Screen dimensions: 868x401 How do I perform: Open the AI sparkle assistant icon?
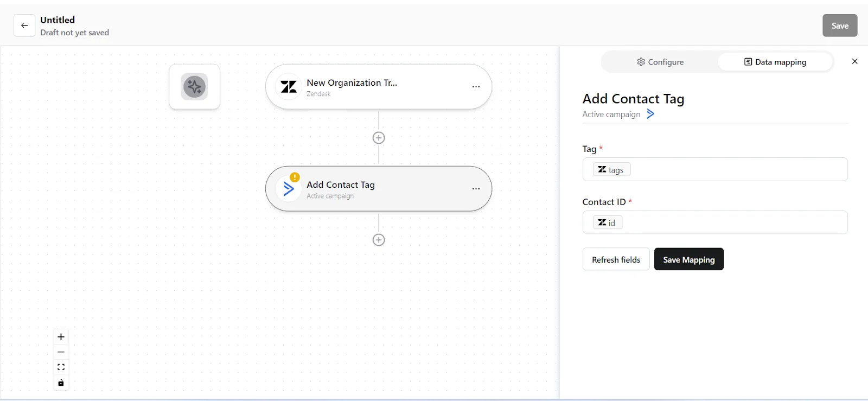pyautogui.click(x=194, y=87)
